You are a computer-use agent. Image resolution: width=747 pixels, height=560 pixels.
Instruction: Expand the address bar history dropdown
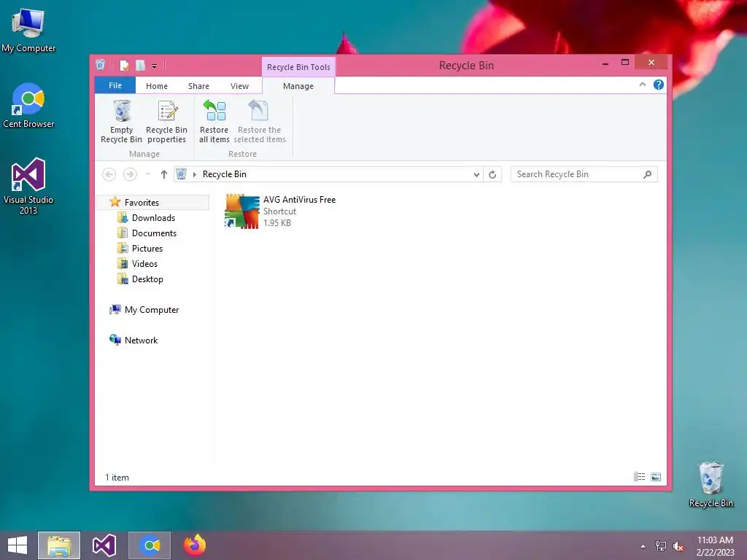(476, 175)
